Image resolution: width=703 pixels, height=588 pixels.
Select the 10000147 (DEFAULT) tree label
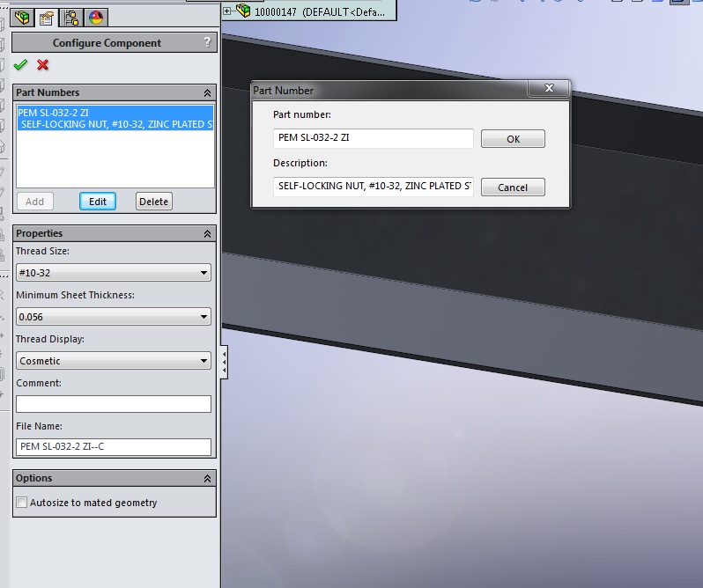320,12
